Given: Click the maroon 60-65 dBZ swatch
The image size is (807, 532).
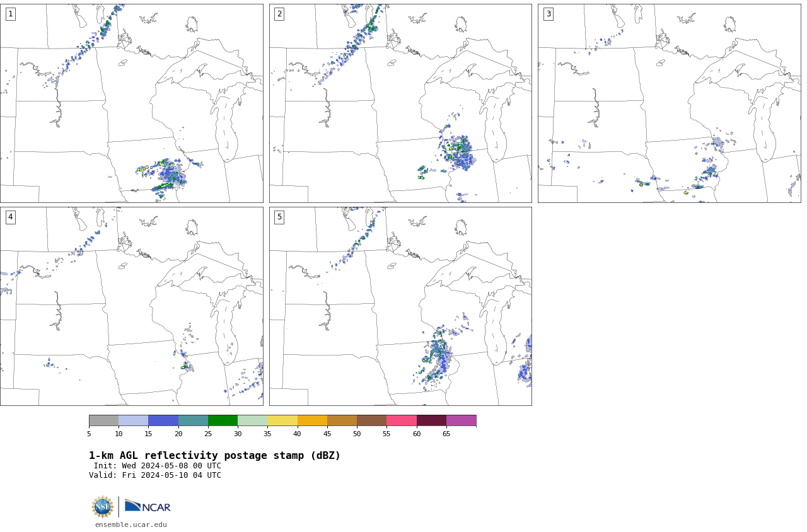Looking at the screenshot, I should (431, 420).
